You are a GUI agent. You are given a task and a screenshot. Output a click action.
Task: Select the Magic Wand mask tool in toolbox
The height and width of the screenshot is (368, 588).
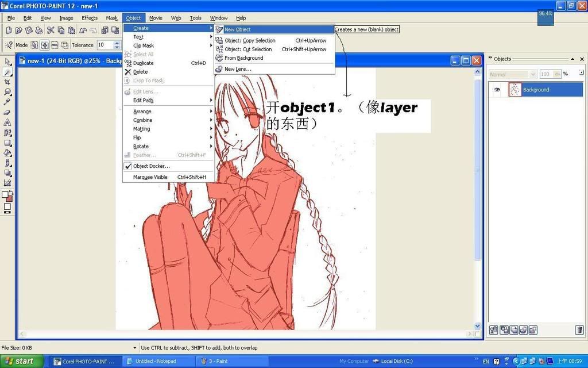pyautogui.click(x=7, y=72)
